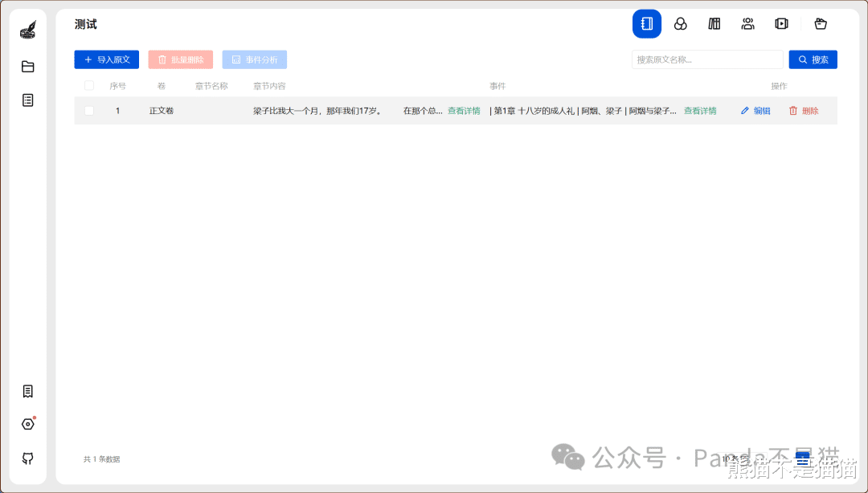
Task: Click the trash icon beside 删除
Action: tap(792, 111)
